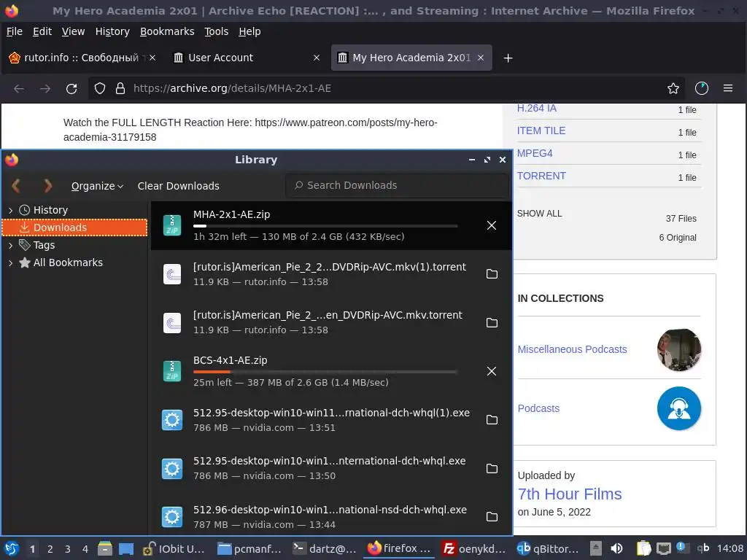Open system start menu in taskbar
747x560 pixels.
(12, 548)
